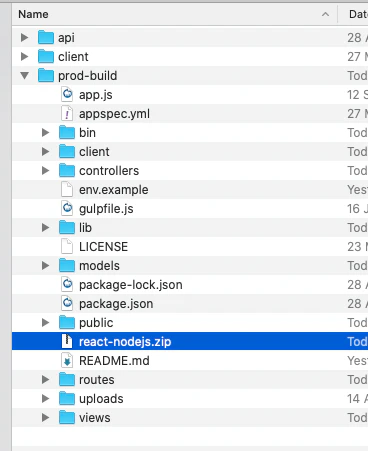Image resolution: width=368 pixels, height=451 pixels.
Task: Click the package.json file icon
Action: [67, 304]
